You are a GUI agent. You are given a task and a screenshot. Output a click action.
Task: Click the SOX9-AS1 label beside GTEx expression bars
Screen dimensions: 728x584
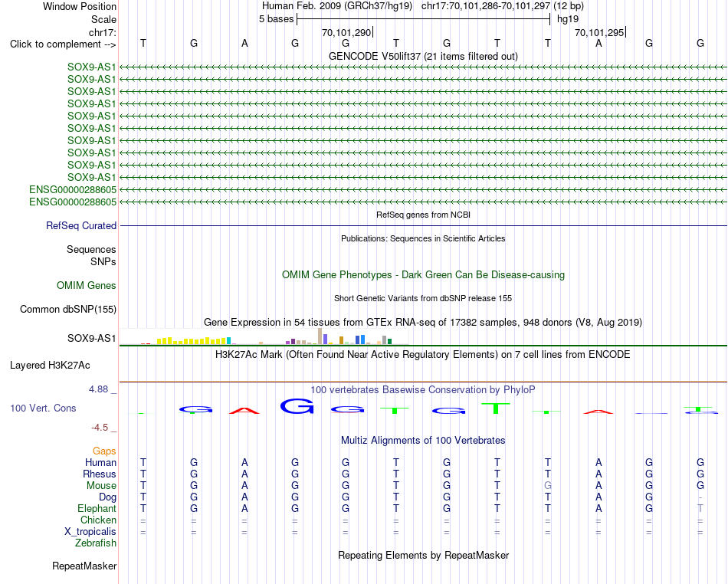pos(91,338)
